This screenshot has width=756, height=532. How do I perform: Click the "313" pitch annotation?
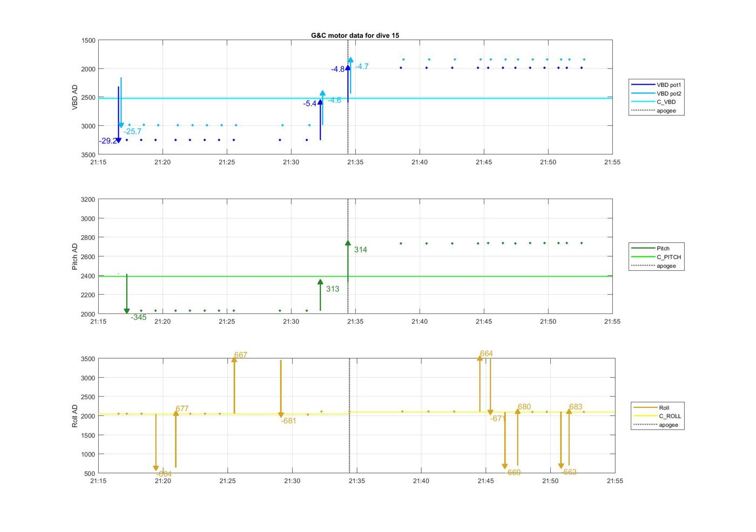click(x=333, y=289)
